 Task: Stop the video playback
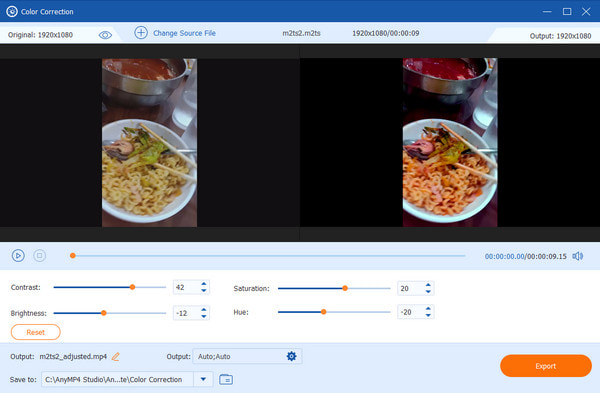click(39, 255)
